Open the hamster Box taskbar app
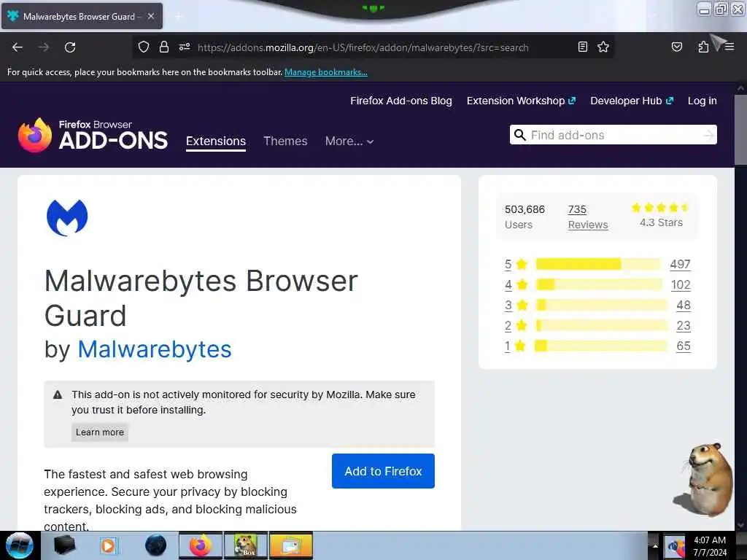This screenshot has width=747, height=560. (x=246, y=545)
